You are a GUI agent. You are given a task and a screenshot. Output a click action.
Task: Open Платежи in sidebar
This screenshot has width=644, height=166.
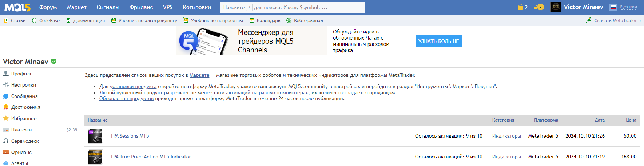pos(21,130)
